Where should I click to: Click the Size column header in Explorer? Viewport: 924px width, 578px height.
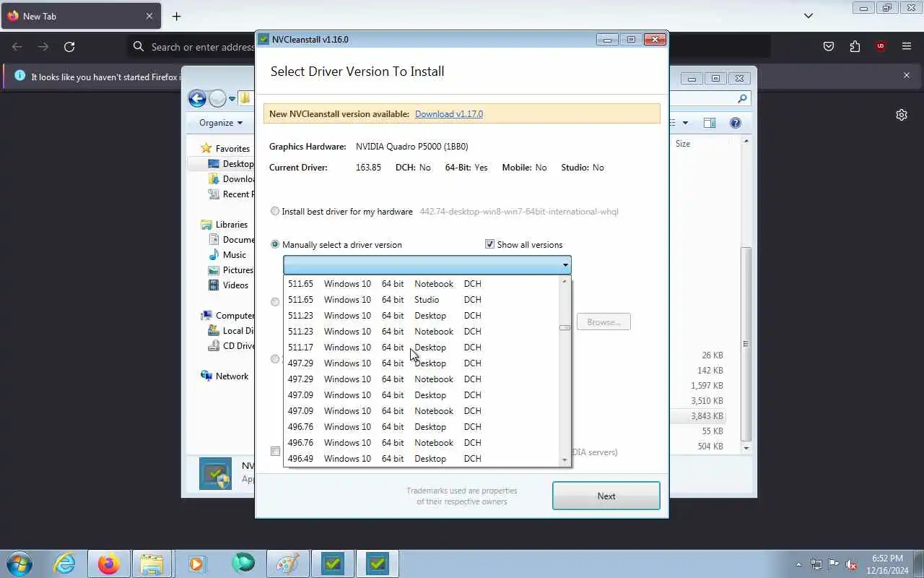[x=683, y=144]
